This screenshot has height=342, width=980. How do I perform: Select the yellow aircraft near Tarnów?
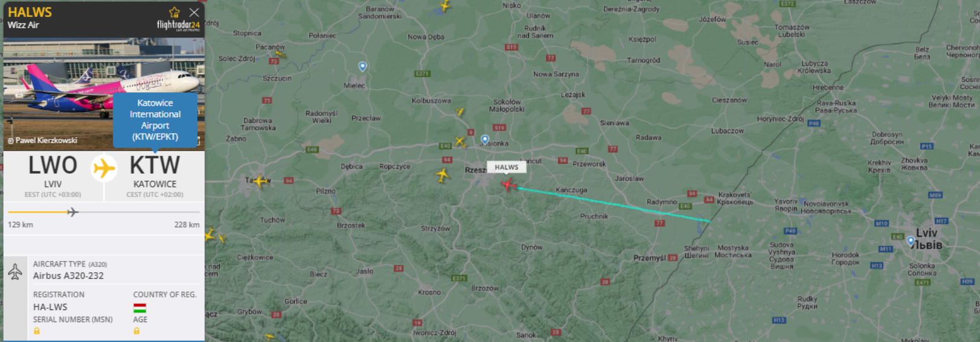[x=260, y=180]
